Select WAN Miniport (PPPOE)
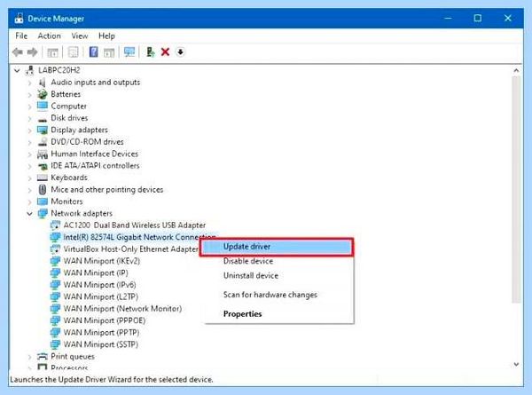532x395 pixels. [105, 320]
